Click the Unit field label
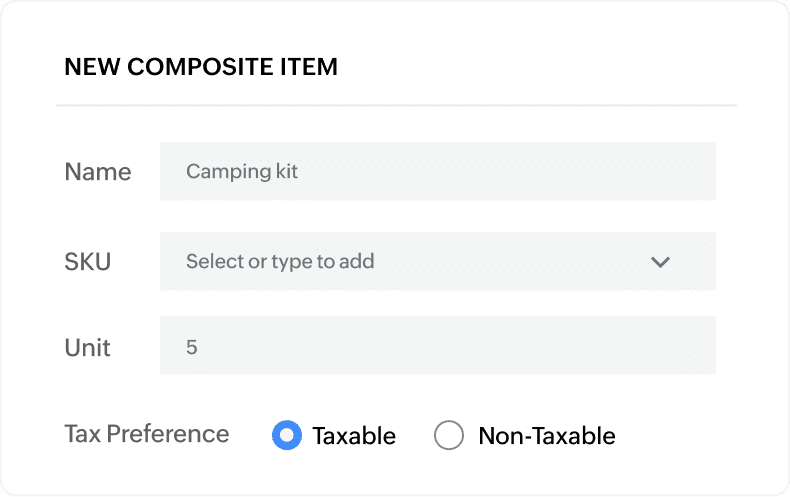 88,347
